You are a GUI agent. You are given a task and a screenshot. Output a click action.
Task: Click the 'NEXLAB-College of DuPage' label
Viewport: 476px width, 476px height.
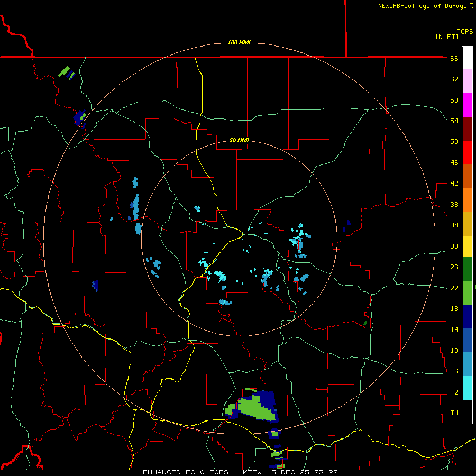(x=423, y=6)
